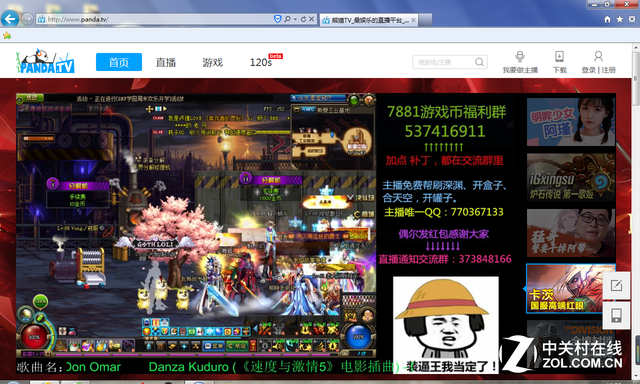
Task: Click the browser back arrow button
Action: (x=10, y=19)
